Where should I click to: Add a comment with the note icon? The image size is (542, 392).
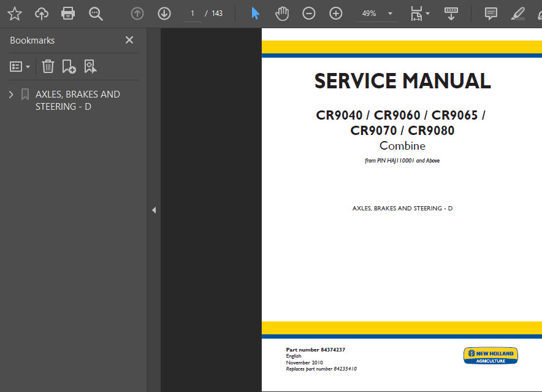point(491,14)
